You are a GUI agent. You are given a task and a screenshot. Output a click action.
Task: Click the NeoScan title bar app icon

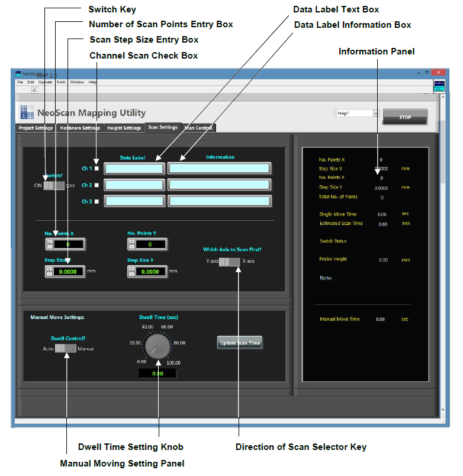[18, 73]
